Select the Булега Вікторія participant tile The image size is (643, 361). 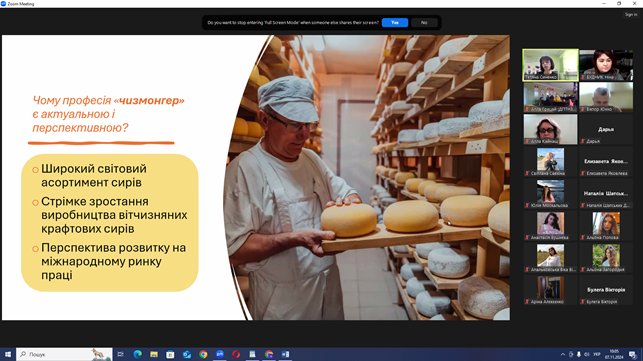pyautogui.click(x=606, y=290)
